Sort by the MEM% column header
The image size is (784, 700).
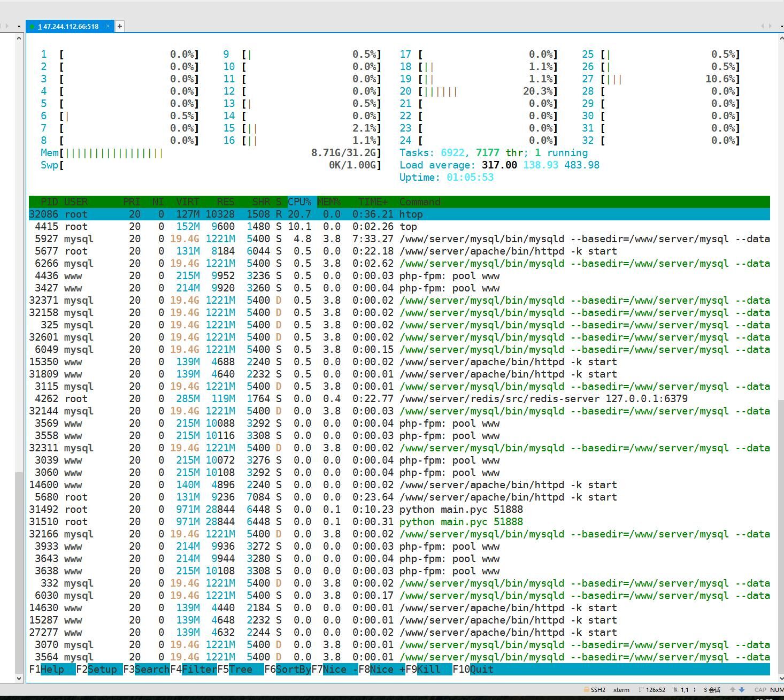tap(329, 202)
